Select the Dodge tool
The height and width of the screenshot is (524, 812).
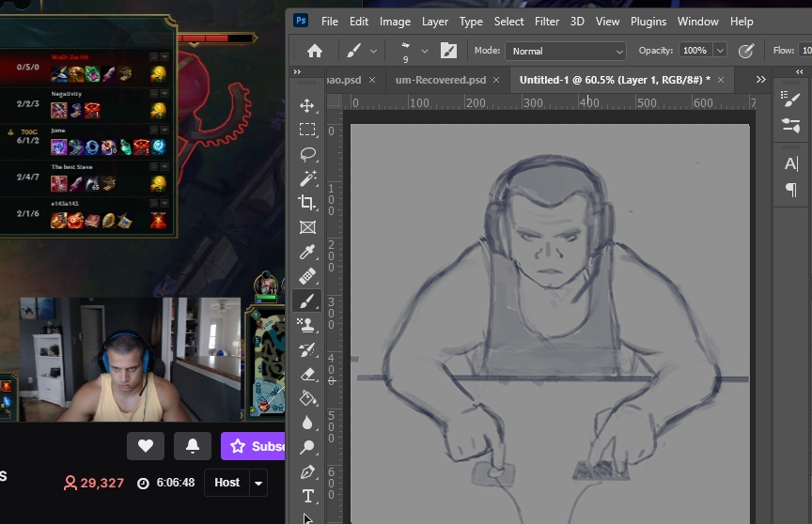pyautogui.click(x=307, y=447)
